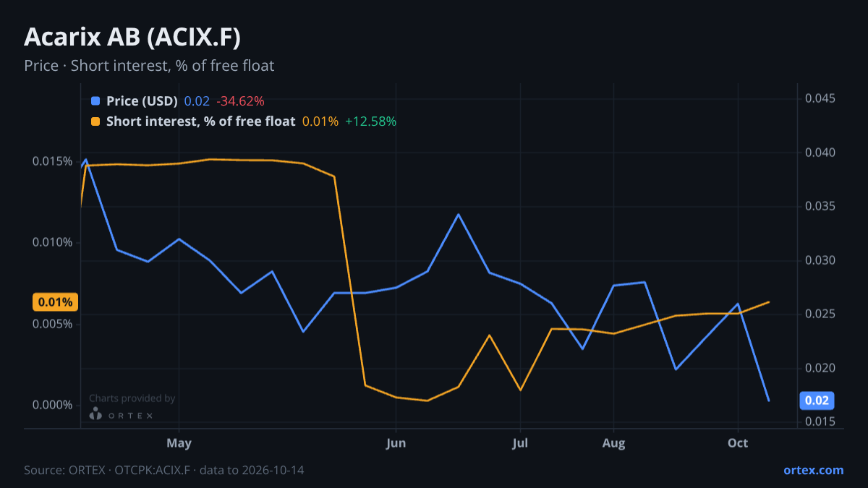This screenshot has width=868, height=488.
Task: Click the 0.035 right axis label
Action: click(820, 206)
